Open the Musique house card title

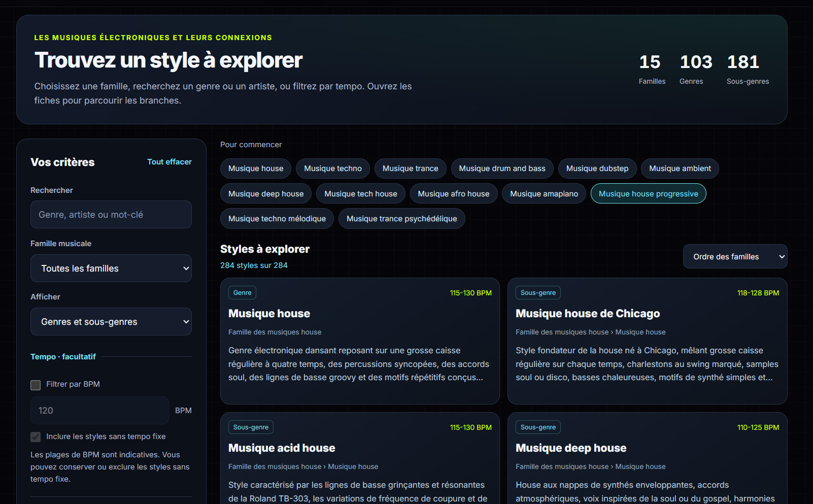pyautogui.click(x=269, y=314)
